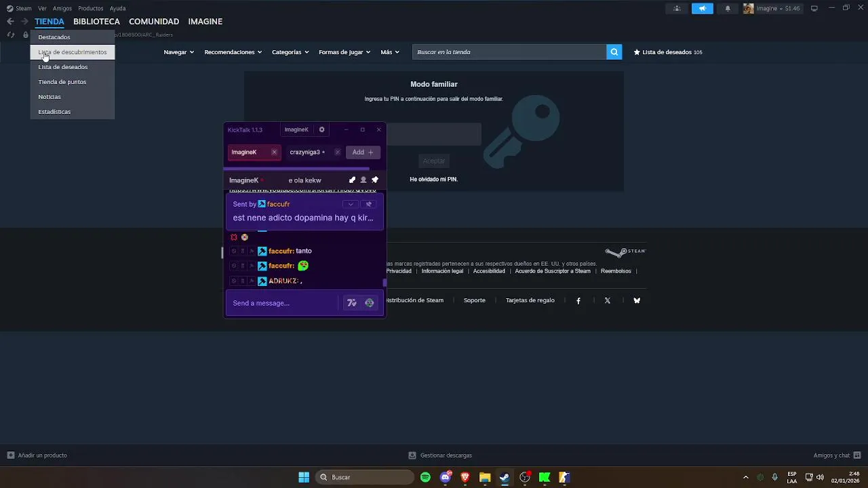Screen dimensions: 868x488
Task: Unpin the pinned message by faccufr
Action: click(369, 204)
